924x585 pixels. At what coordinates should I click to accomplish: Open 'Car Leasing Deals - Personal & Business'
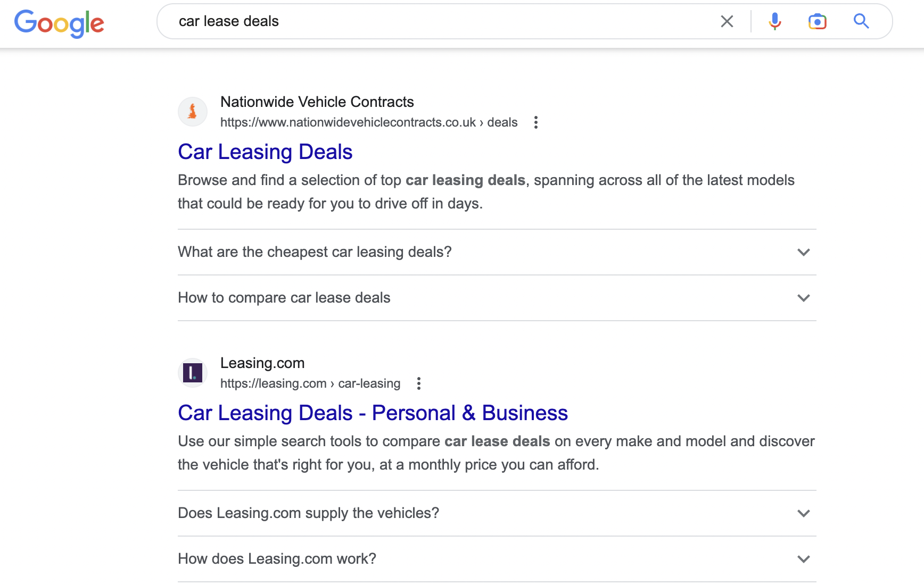coord(373,413)
